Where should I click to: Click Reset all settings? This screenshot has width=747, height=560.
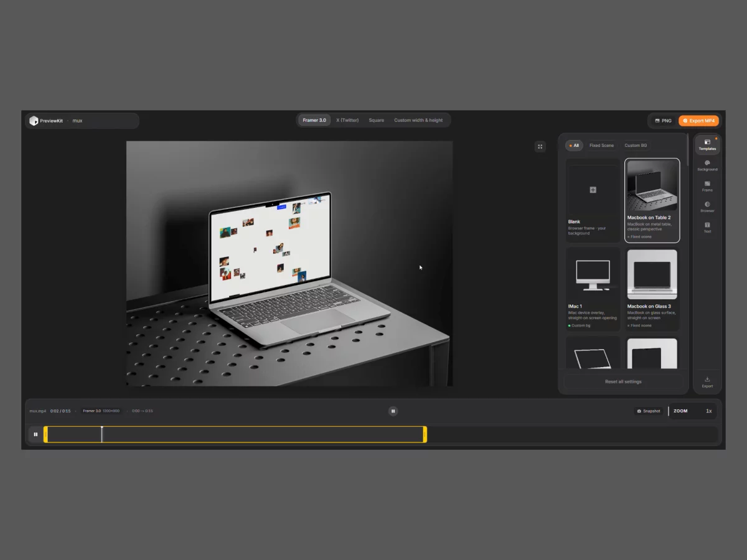click(x=623, y=381)
